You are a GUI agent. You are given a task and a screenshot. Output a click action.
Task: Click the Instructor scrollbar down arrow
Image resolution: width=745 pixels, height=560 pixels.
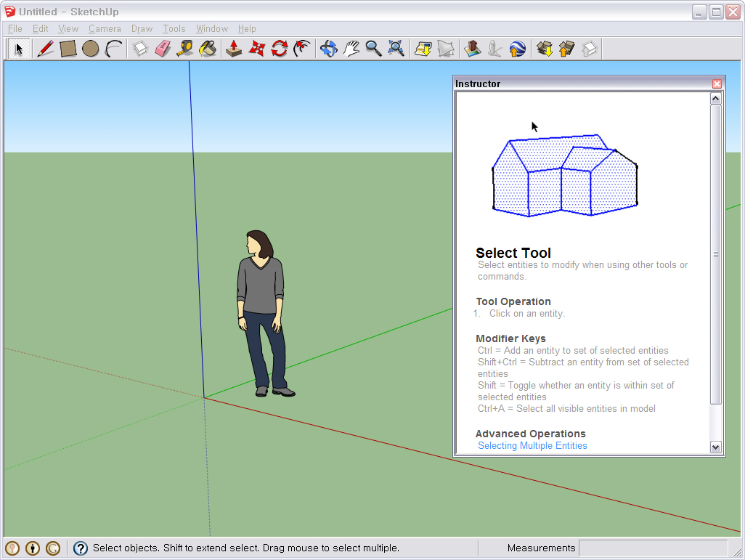pyautogui.click(x=715, y=447)
